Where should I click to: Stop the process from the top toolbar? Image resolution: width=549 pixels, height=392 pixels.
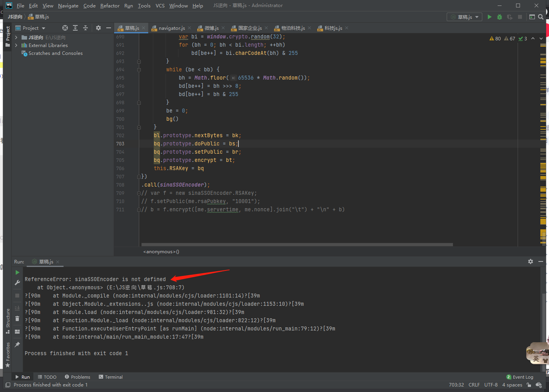coord(520,17)
